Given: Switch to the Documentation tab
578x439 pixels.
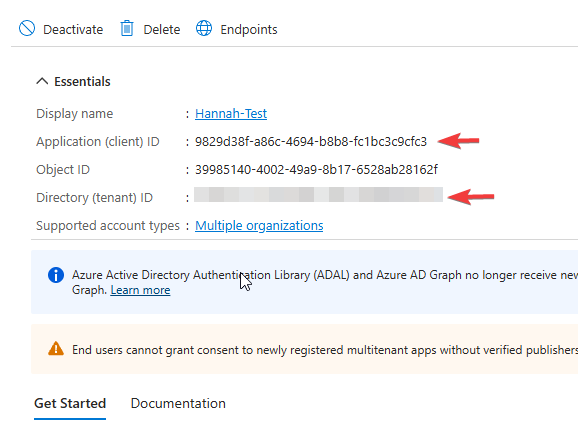Looking at the screenshot, I should click(x=178, y=403).
